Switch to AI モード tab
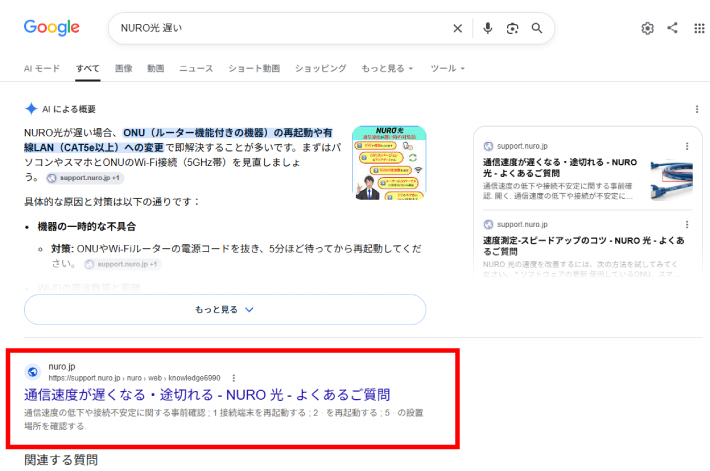 [x=42, y=68]
